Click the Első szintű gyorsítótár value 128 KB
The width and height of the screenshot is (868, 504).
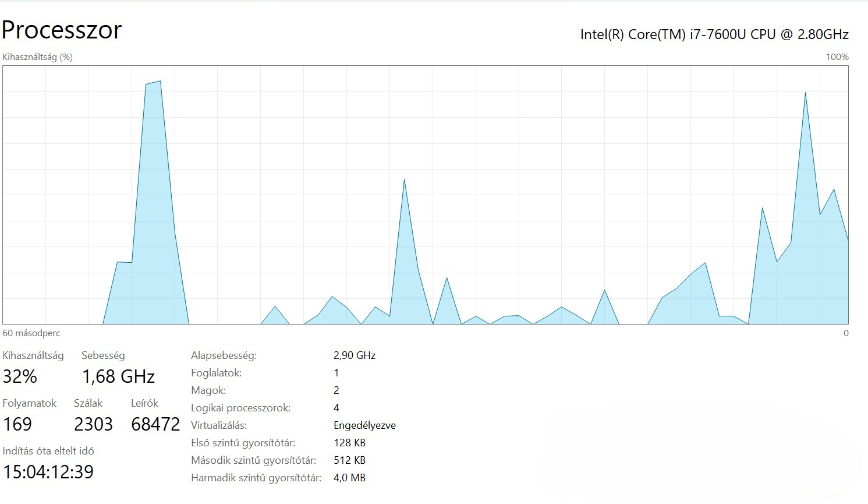[x=349, y=443]
